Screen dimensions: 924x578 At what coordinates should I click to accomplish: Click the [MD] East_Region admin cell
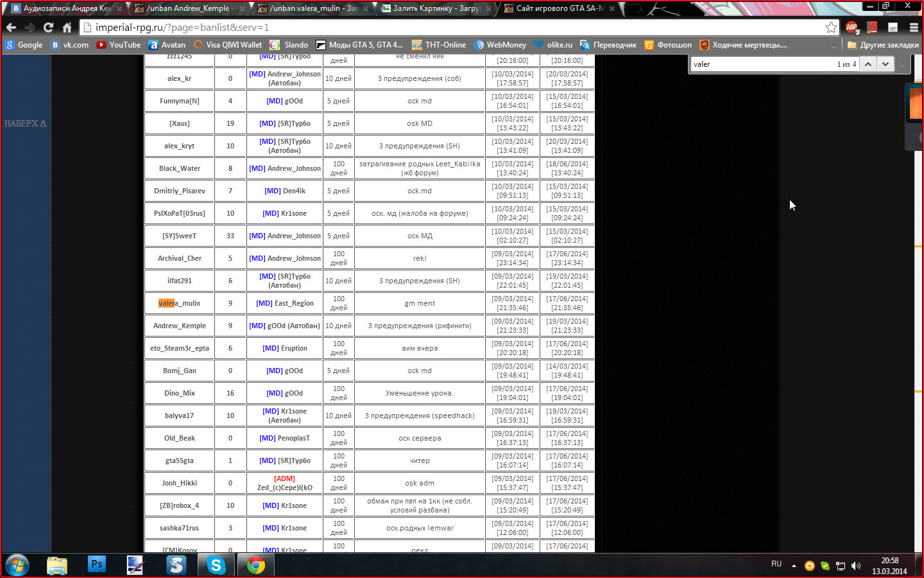(285, 303)
